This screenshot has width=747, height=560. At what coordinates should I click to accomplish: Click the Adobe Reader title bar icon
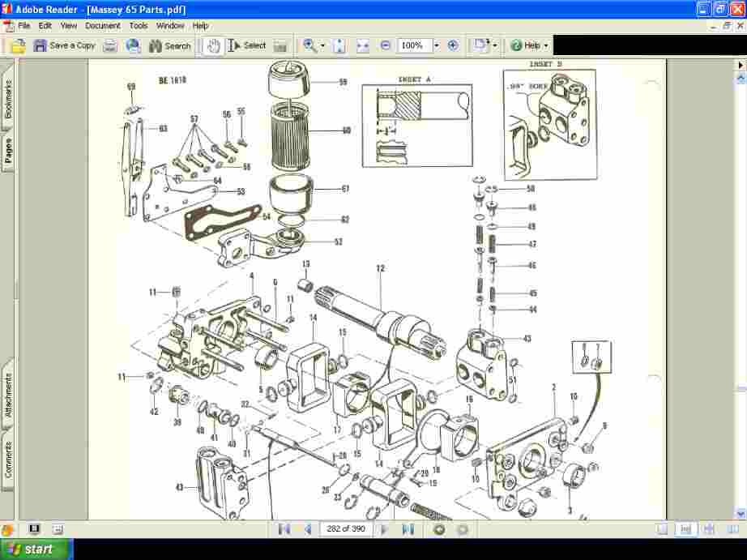pos(6,9)
